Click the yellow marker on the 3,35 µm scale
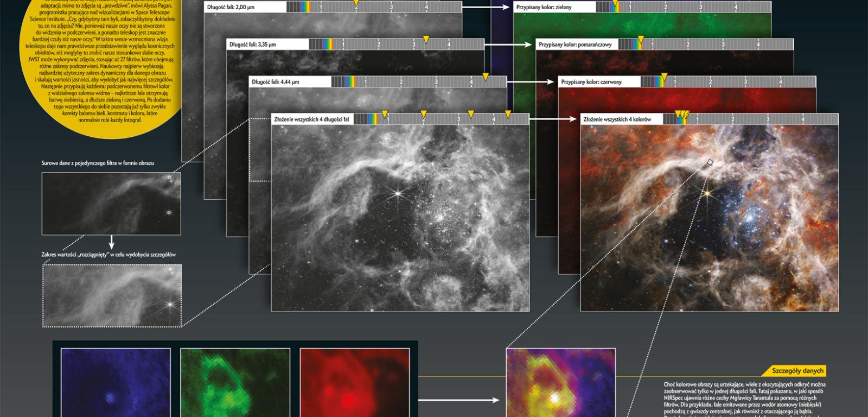The image size is (868, 417). 426,40
